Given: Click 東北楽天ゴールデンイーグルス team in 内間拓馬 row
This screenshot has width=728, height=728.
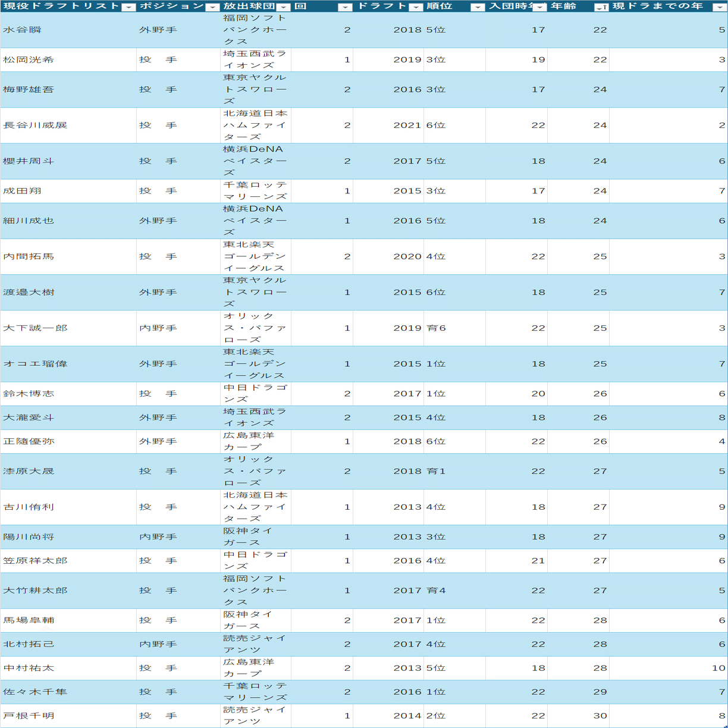Looking at the screenshot, I should pyautogui.click(x=255, y=256).
